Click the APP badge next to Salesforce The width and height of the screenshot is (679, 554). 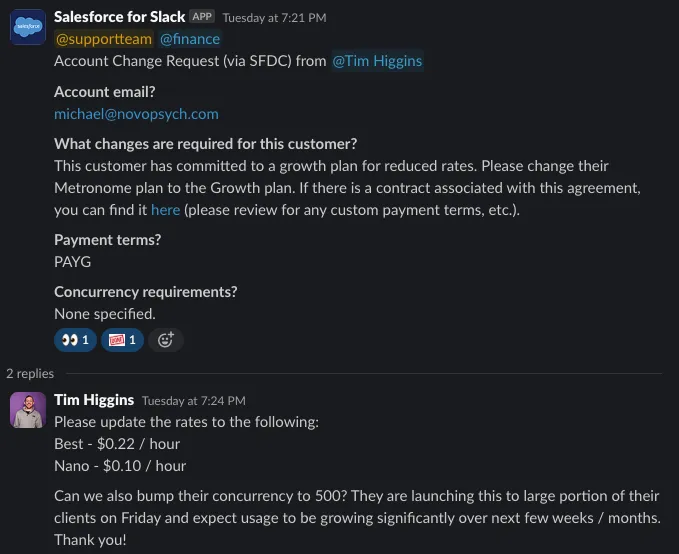[202, 17]
